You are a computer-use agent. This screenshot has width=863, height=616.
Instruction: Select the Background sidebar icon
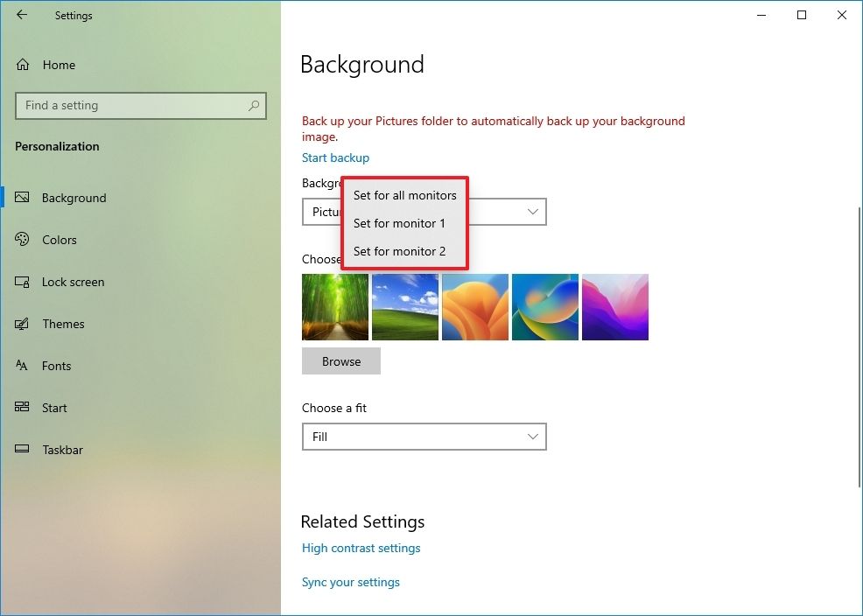23,198
